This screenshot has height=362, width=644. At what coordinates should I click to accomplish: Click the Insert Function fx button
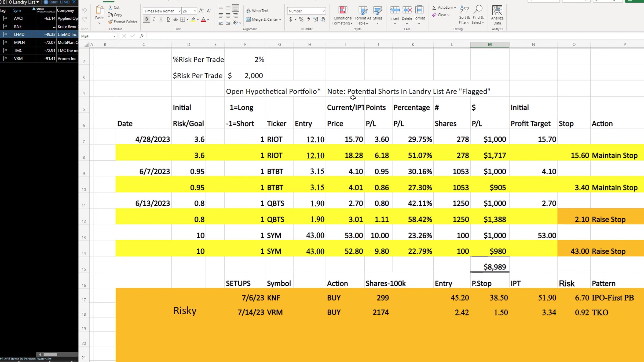point(142,36)
